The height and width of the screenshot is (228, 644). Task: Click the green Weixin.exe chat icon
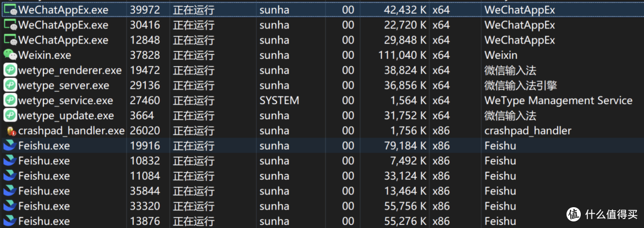coord(10,55)
